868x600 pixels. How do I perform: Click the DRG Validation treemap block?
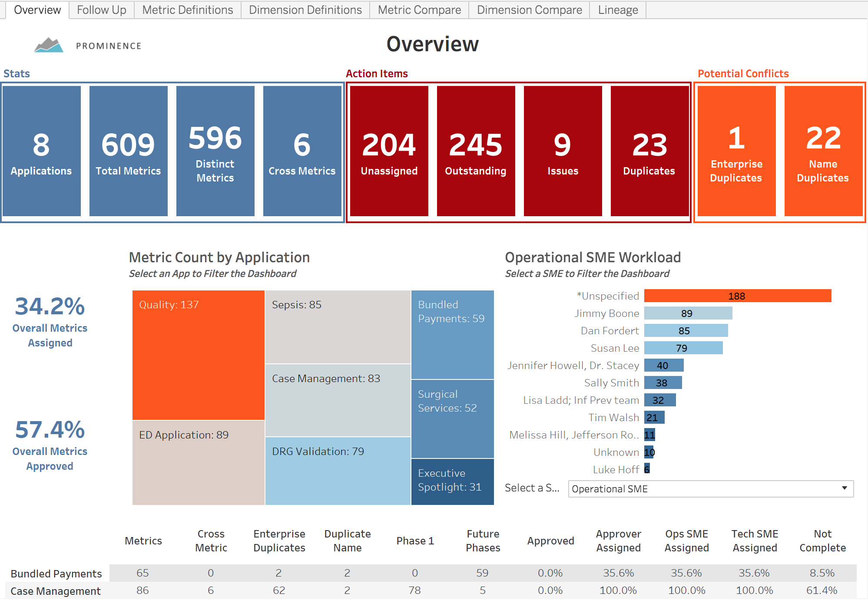(x=337, y=471)
